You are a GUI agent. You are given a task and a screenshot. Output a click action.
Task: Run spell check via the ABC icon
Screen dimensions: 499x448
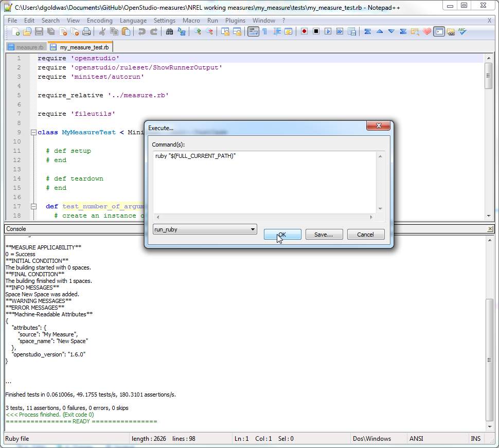[x=461, y=31]
